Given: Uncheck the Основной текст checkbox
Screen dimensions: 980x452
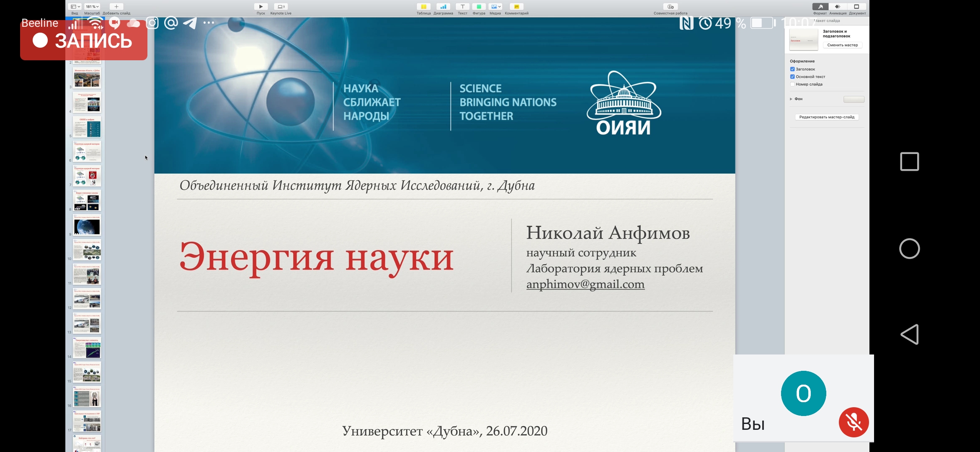Looking at the screenshot, I should coord(792,77).
